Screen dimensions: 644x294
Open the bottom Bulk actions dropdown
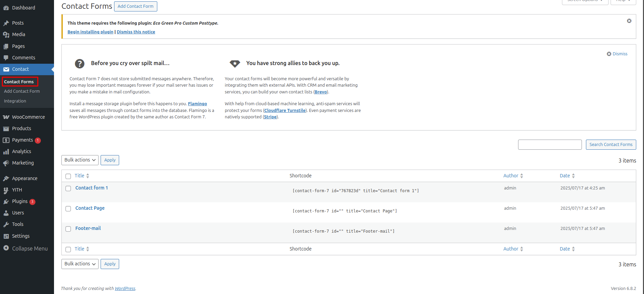80,264
